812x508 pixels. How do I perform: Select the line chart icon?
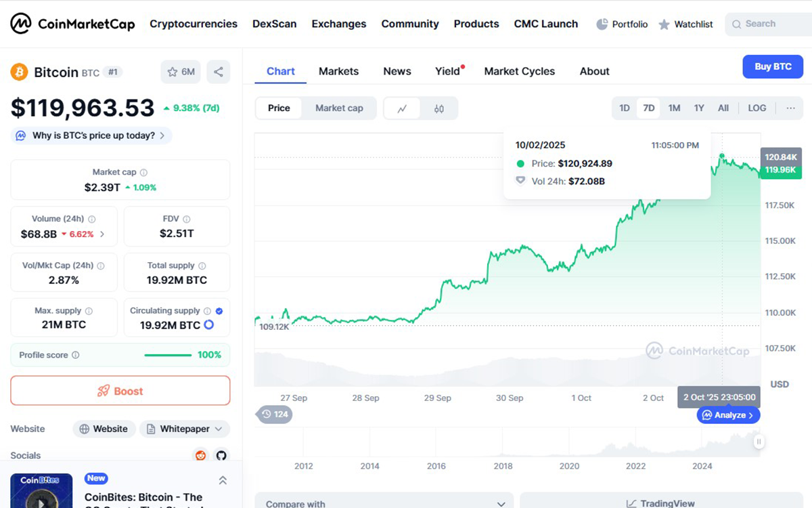tap(402, 108)
